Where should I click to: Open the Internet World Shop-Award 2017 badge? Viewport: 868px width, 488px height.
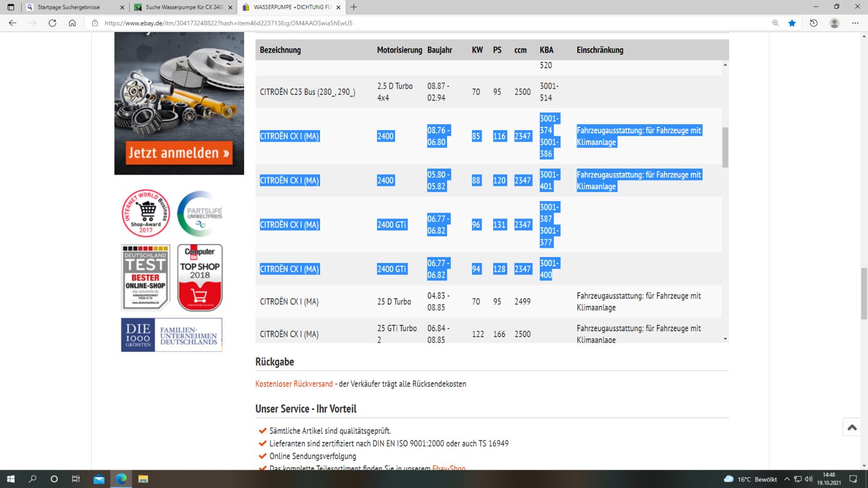(x=146, y=213)
